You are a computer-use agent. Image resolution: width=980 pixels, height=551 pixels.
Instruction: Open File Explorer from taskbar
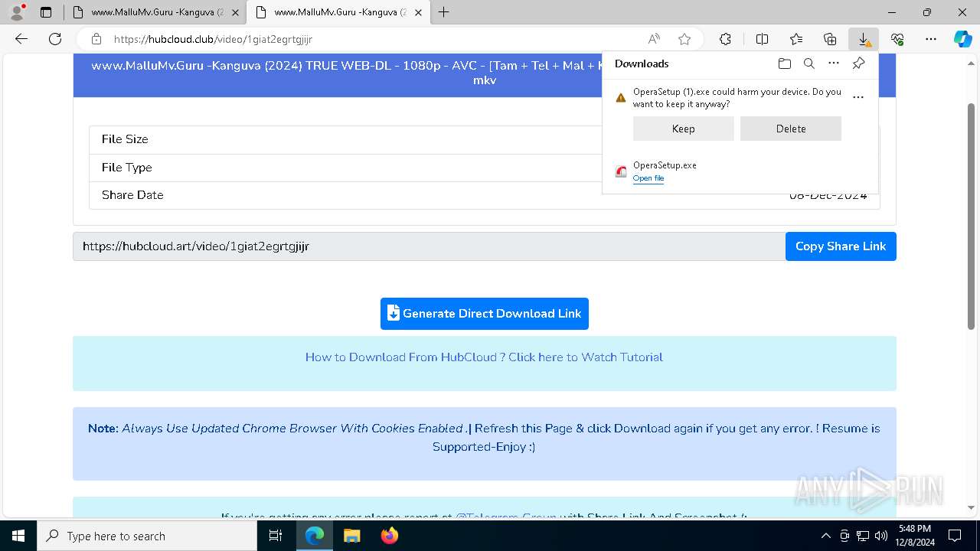351,536
